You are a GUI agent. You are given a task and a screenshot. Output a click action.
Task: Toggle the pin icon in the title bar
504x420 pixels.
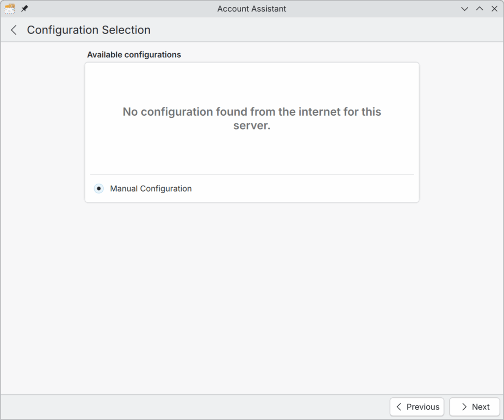coord(25,9)
